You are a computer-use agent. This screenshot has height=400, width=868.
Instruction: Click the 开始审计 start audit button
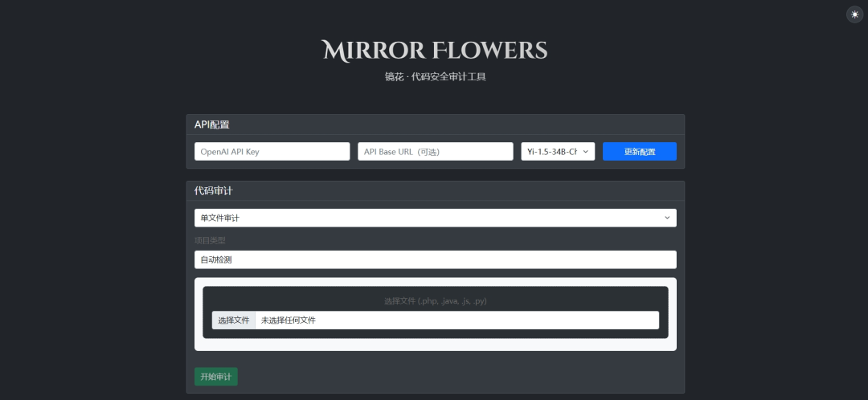216,377
